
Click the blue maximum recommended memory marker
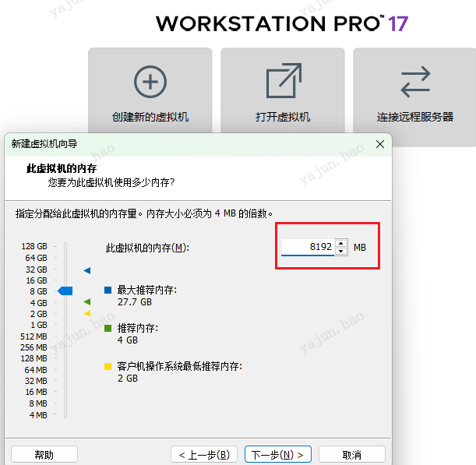point(87,270)
